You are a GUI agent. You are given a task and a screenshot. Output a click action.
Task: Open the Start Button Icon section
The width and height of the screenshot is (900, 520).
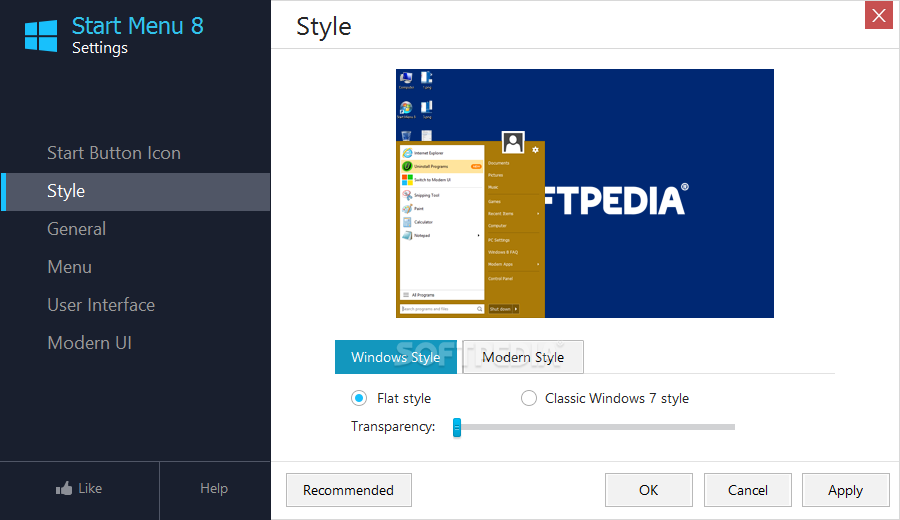click(114, 153)
